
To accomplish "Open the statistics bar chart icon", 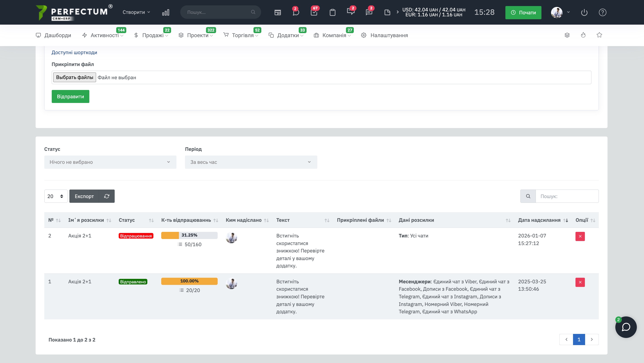I will tap(165, 13).
